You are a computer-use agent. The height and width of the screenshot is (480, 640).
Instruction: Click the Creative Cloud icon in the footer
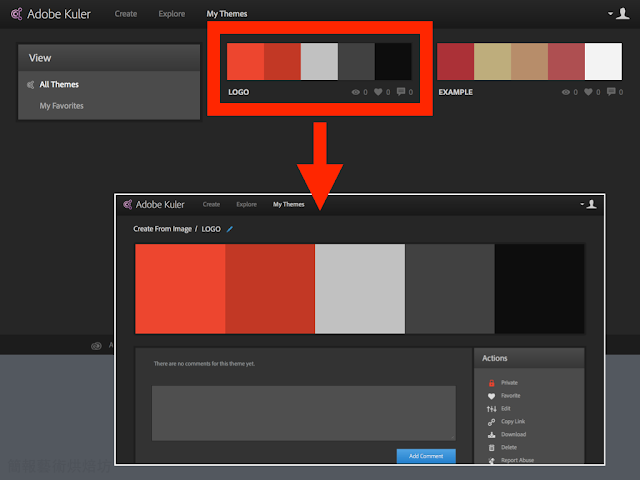[96, 346]
